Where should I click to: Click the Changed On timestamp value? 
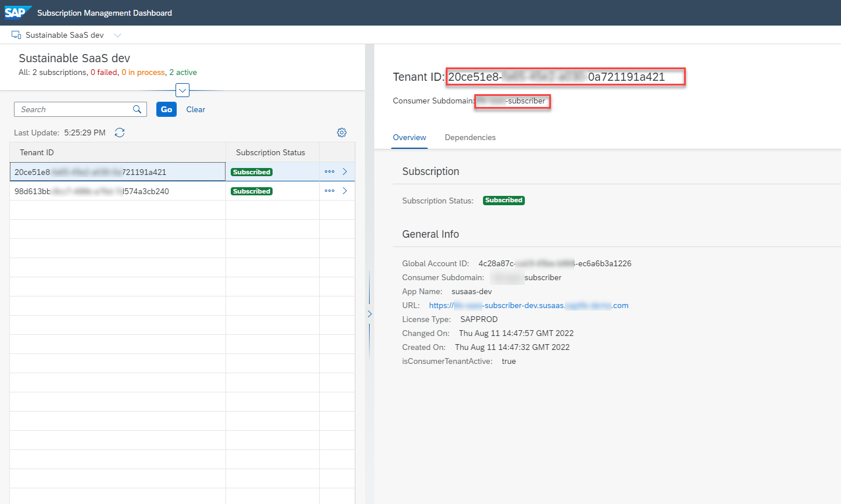click(516, 333)
